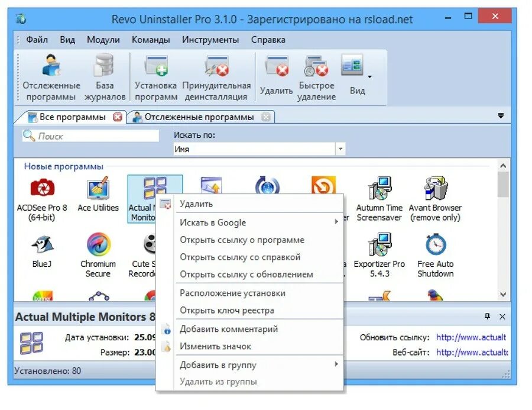Open the Инструменты menu
Screen dimensions: 532x410
210,40
